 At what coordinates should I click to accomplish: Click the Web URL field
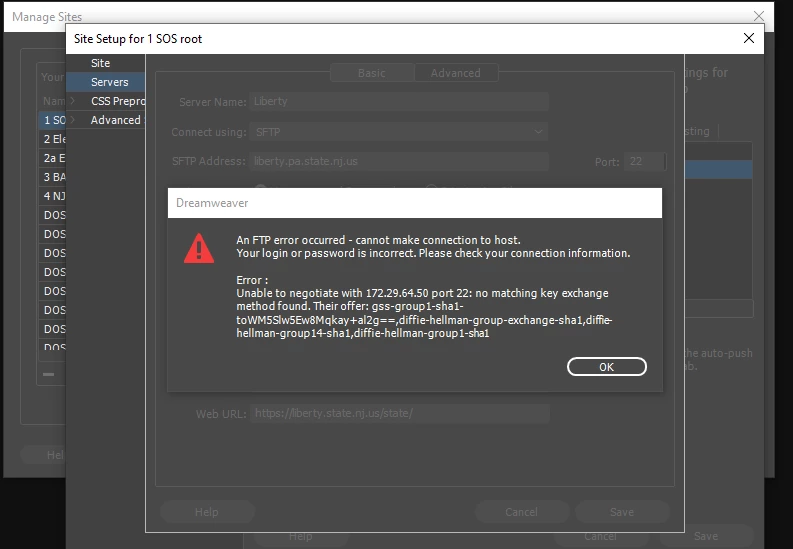[400, 414]
